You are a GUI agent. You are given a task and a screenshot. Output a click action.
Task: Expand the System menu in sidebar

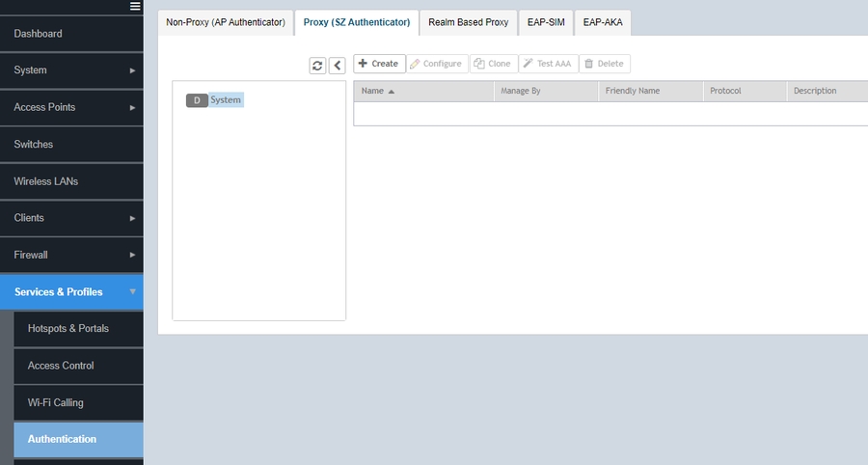click(71, 70)
